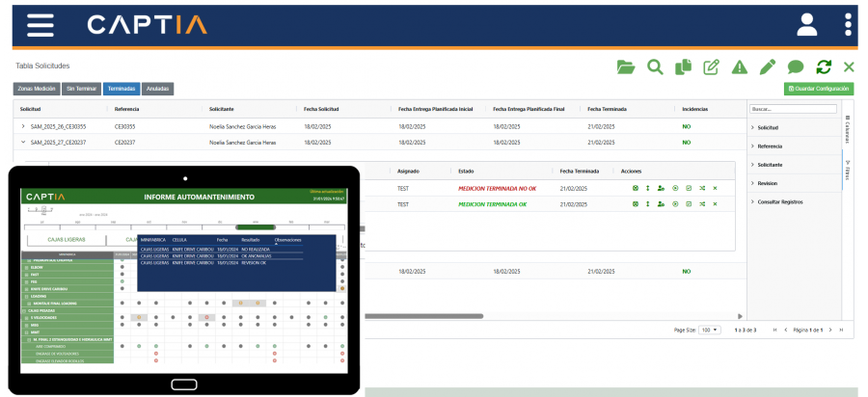This screenshot has width=868, height=397.
Task: Go to previous page of table
Action: (785, 330)
